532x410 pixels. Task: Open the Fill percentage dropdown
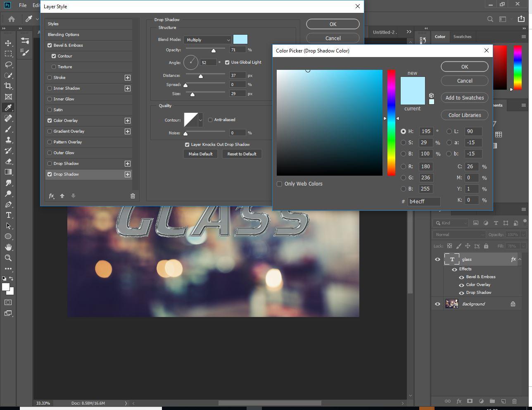(523, 246)
